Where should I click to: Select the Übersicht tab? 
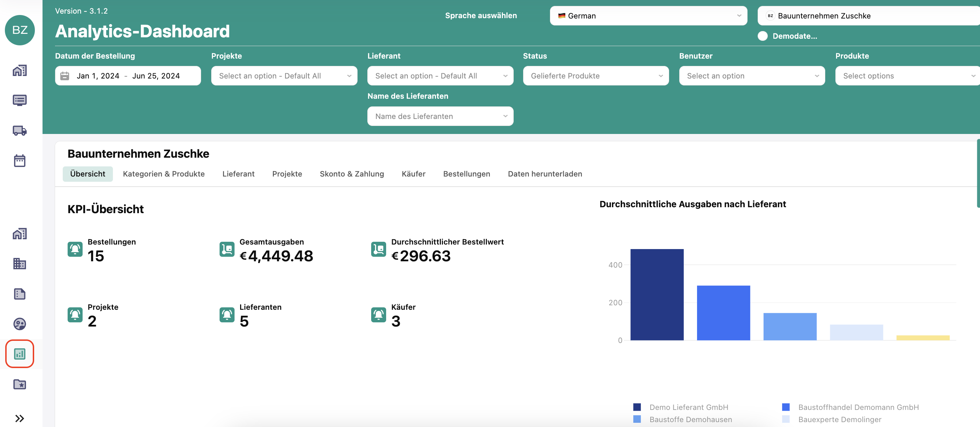87,174
